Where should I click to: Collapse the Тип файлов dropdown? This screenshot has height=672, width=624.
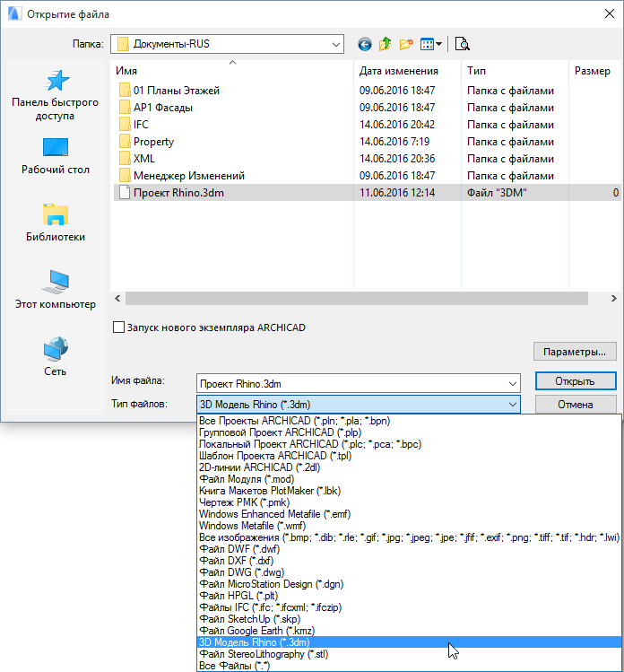(x=512, y=404)
